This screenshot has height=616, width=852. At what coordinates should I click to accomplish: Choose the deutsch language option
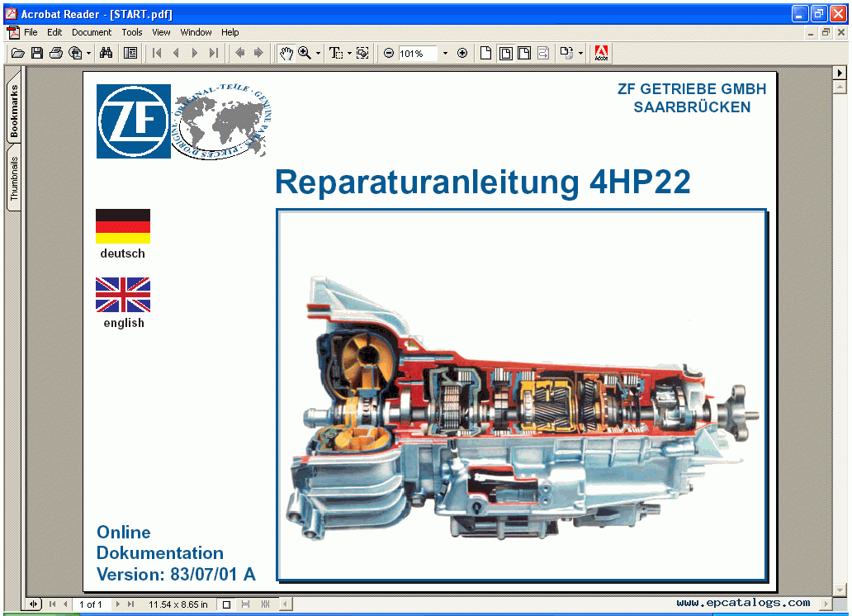(x=122, y=225)
